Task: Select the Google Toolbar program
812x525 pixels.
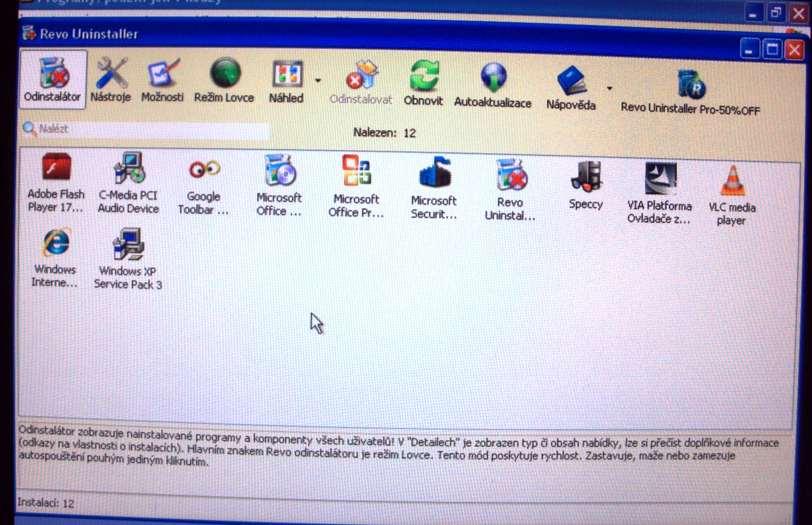Action: 203,186
